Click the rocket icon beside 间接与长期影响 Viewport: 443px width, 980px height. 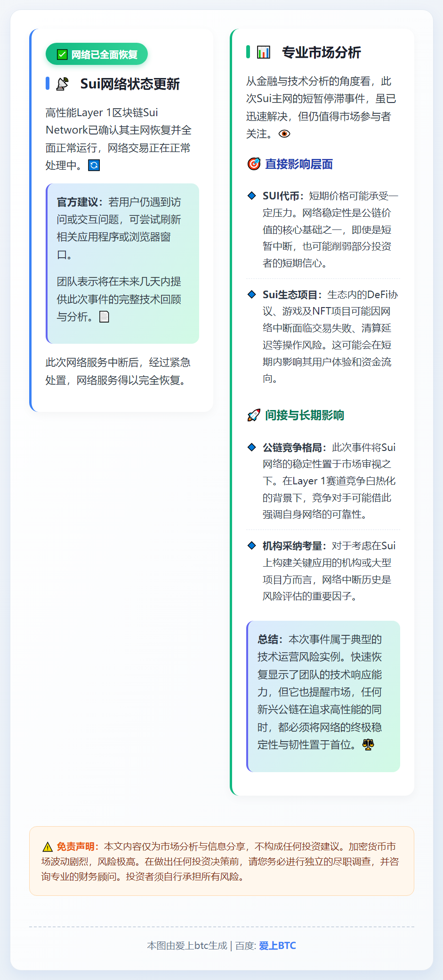(254, 415)
